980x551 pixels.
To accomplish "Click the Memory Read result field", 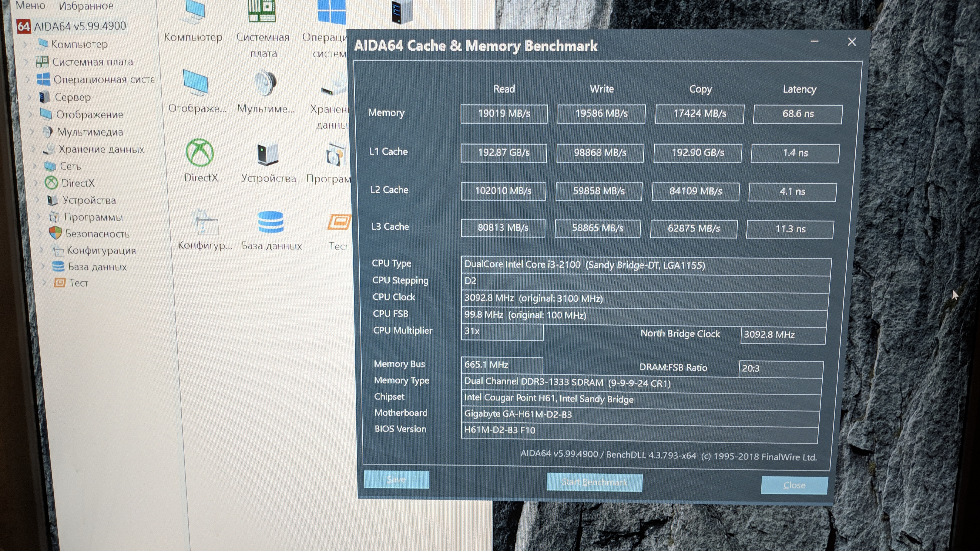I will (x=504, y=114).
